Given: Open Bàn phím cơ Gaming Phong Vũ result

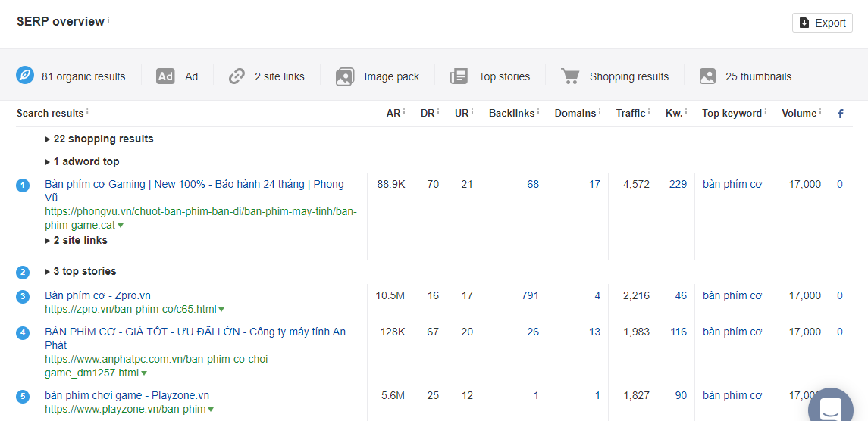Looking at the screenshot, I should 194,191.
